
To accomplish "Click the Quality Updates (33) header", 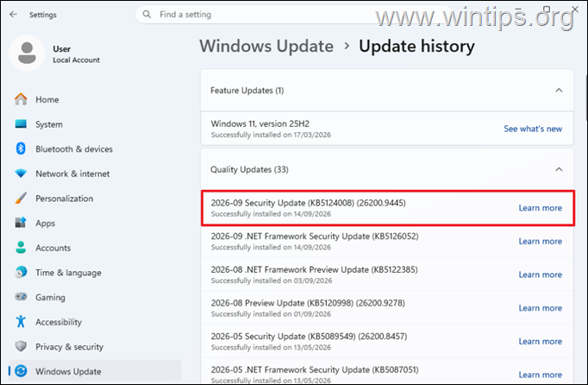I will [x=387, y=169].
